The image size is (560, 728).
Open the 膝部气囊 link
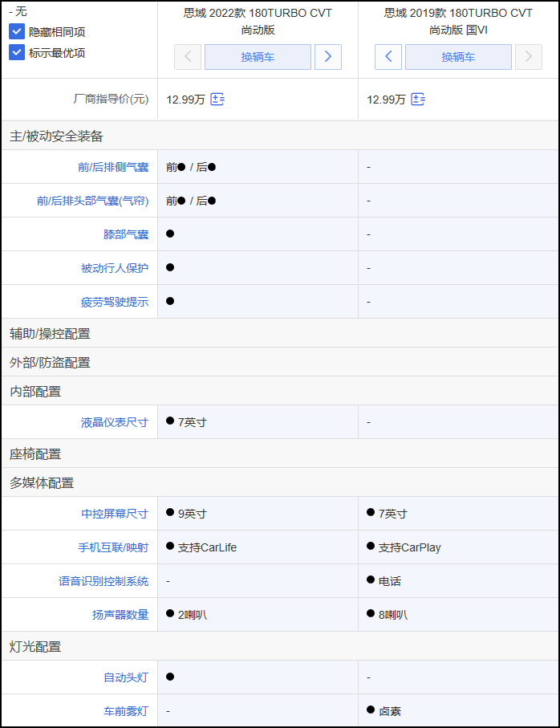[x=126, y=234]
